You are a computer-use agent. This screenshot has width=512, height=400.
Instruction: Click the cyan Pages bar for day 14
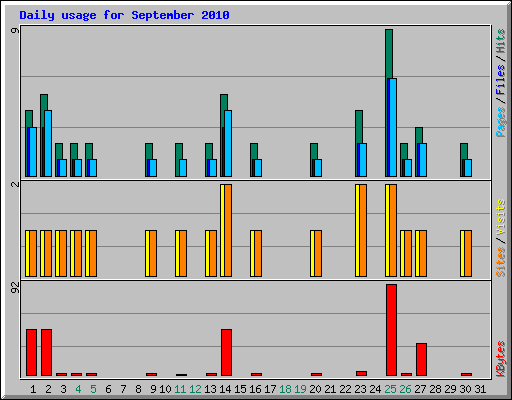pos(228,143)
